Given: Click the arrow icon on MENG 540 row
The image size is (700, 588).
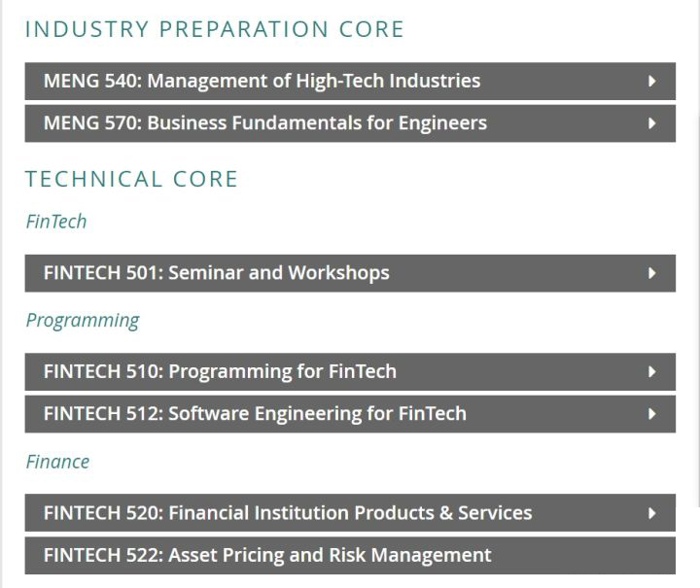Looking at the screenshot, I should [x=652, y=81].
